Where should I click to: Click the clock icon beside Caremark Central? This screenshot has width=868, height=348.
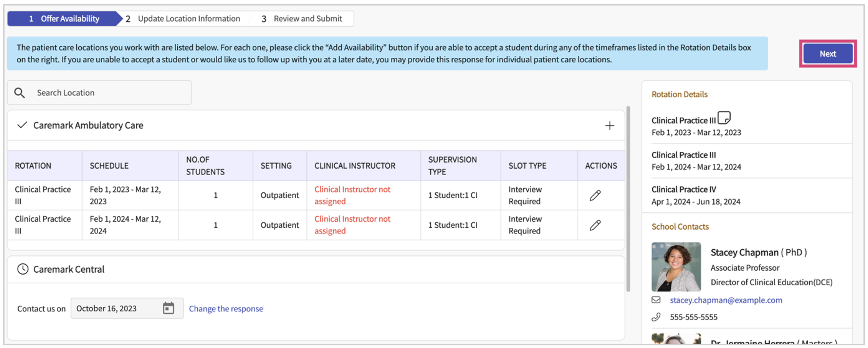(23, 269)
